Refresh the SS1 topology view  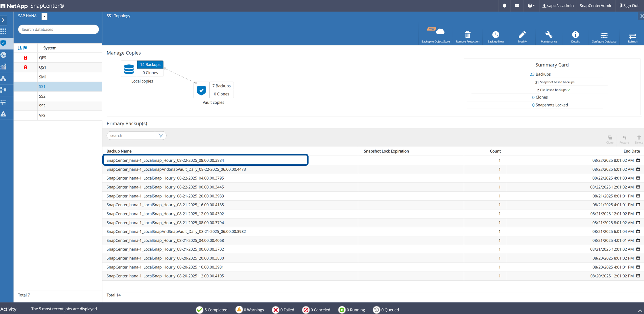coord(632,36)
